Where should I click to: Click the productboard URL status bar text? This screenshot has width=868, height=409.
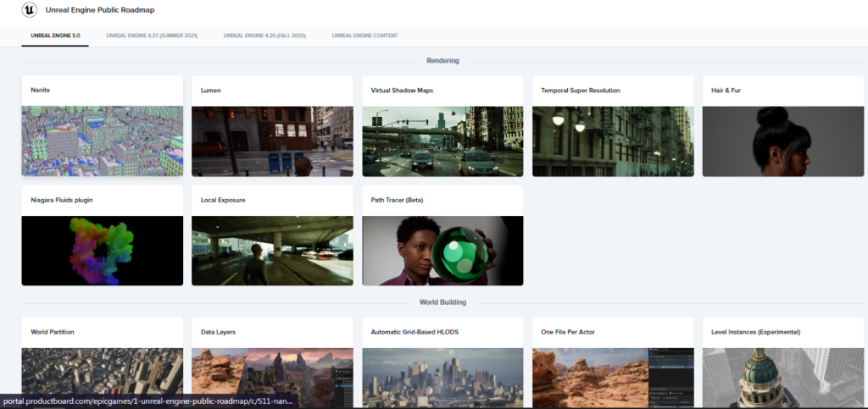click(x=146, y=402)
